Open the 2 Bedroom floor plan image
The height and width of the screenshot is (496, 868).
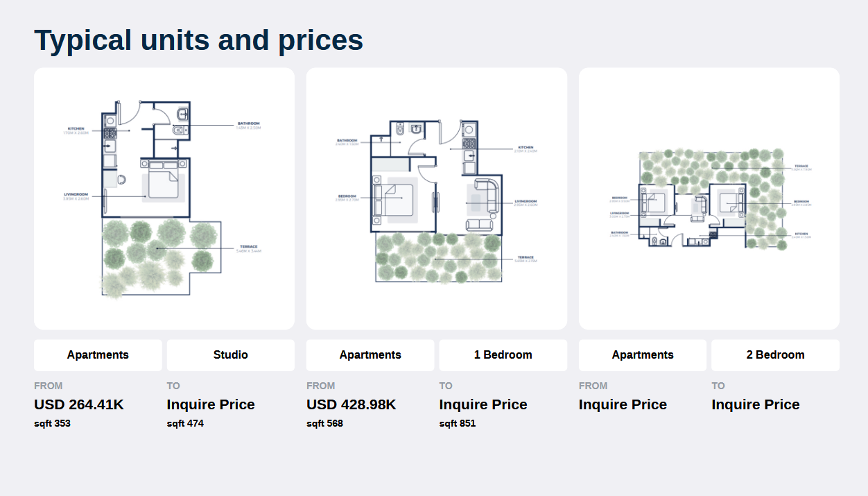click(709, 198)
